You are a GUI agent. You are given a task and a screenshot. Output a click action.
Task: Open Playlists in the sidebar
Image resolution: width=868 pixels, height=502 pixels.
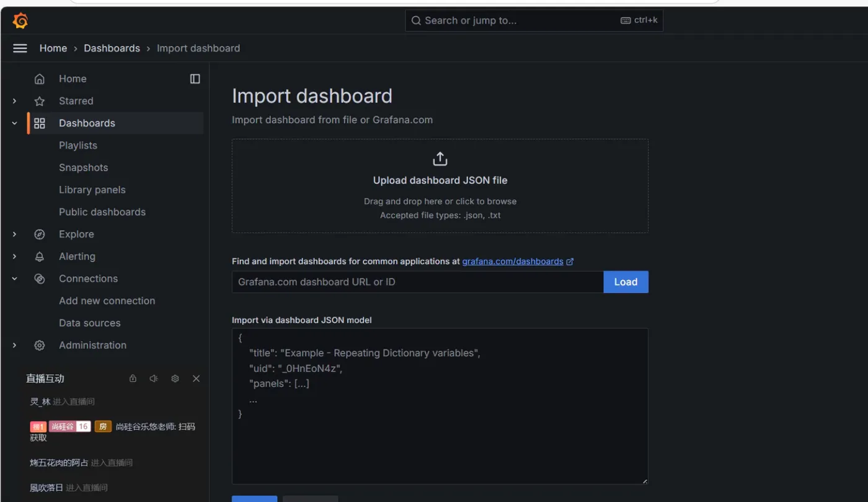pos(78,146)
